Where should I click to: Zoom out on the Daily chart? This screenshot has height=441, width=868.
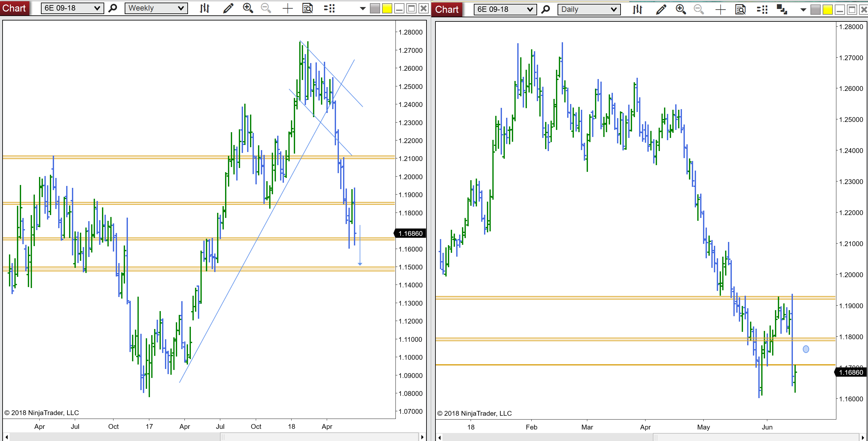click(699, 10)
